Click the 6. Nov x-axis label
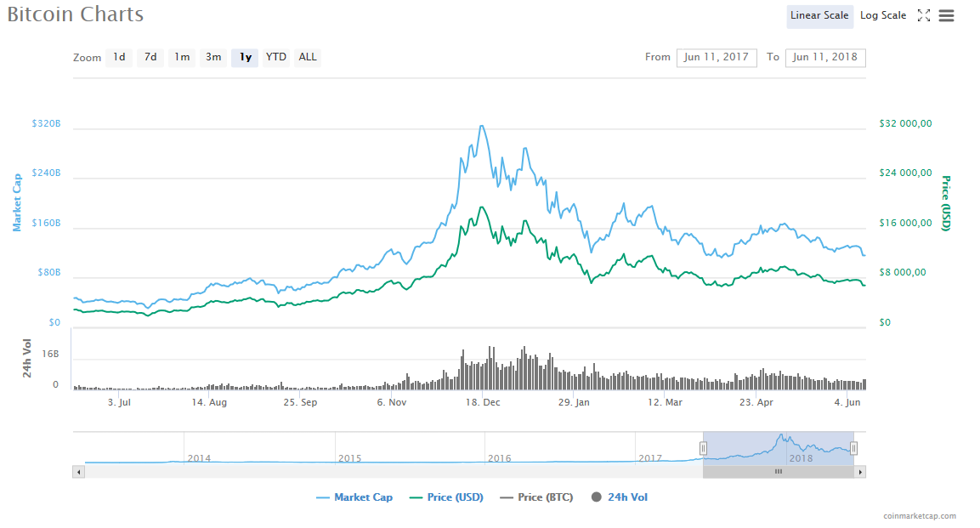This screenshot has width=980, height=528. coord(391,402)
